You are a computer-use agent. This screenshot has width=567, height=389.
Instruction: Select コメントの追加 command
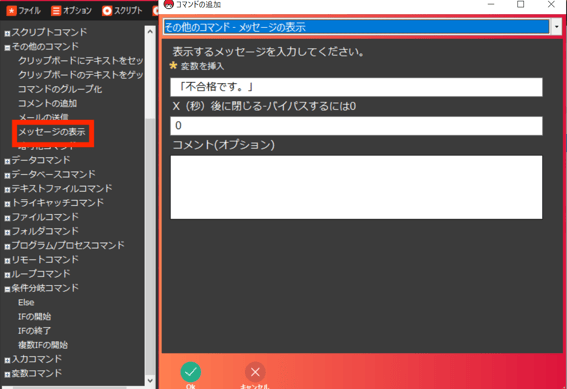(x=47, y=103)
